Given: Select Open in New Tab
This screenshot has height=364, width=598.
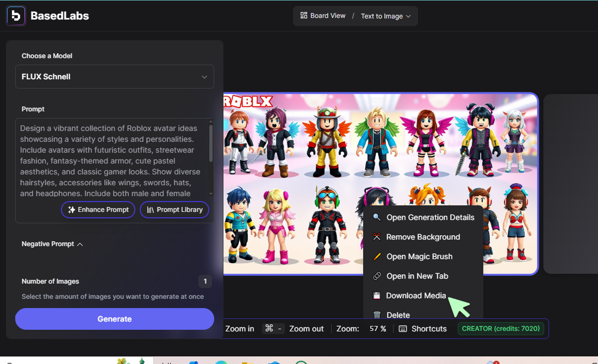Looking at the screenshot, I should coord(423,276).
